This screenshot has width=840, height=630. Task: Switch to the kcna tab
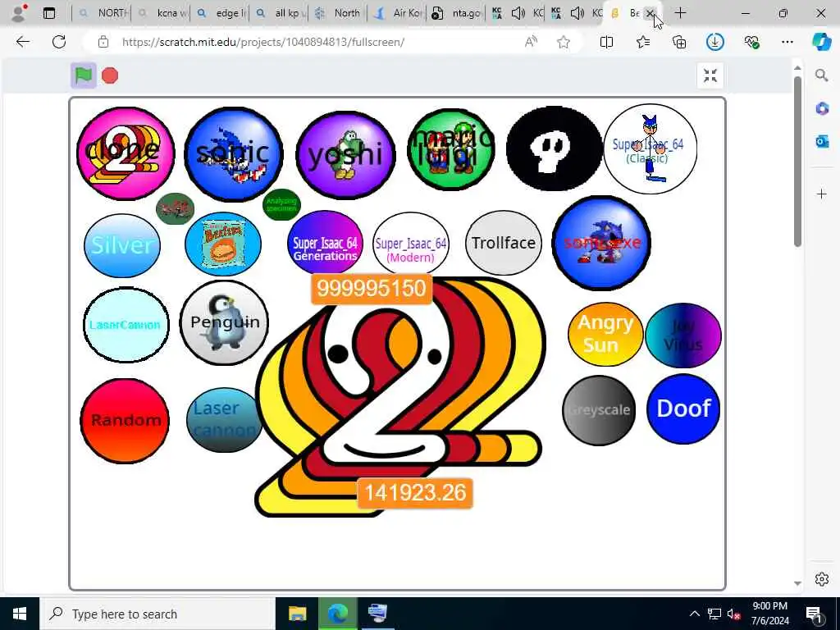161,13
